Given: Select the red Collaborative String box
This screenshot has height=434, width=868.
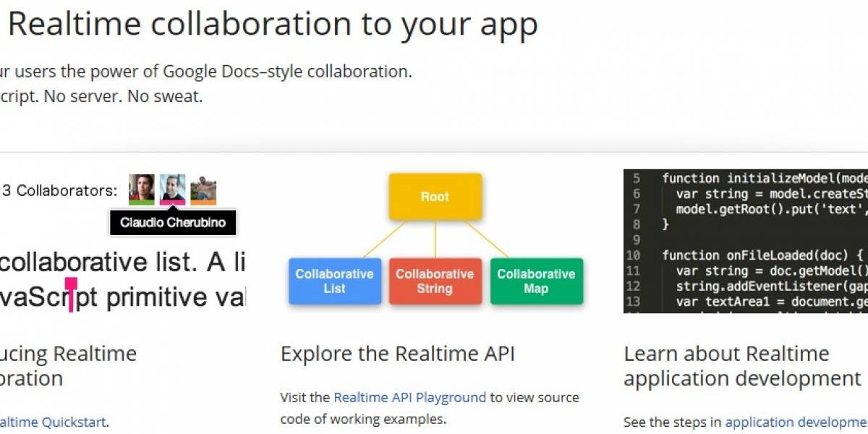Looking at the screenshot, I should (x=435, y=281).
